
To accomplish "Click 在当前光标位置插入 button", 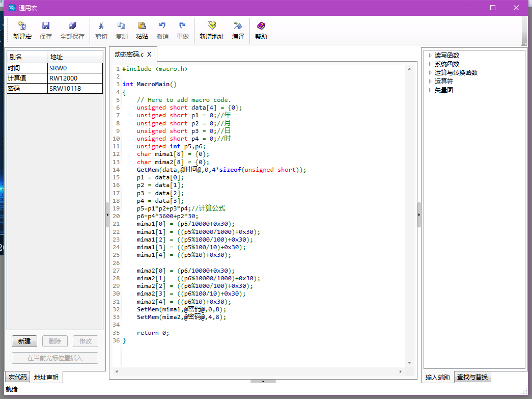I will tap(55, 358).
